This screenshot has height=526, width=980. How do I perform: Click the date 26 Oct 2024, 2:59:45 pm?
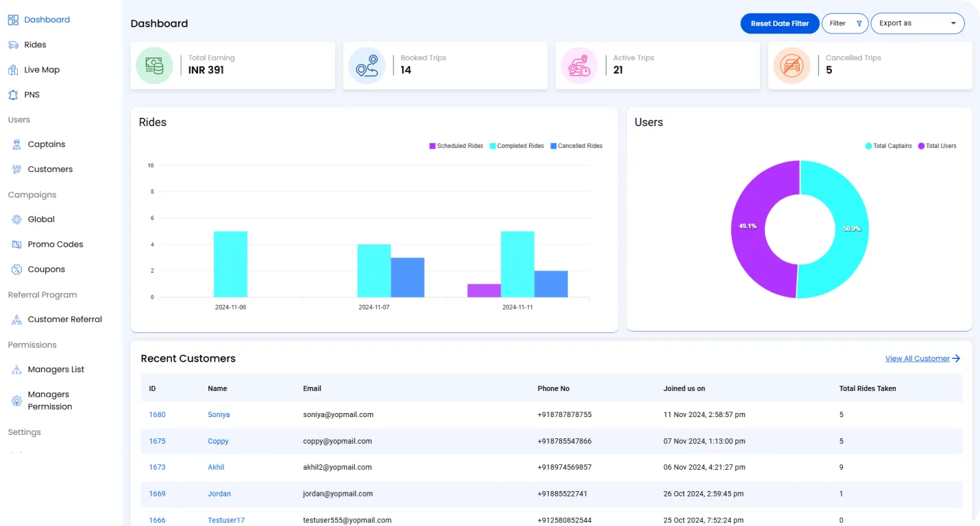tap(704, 494)
